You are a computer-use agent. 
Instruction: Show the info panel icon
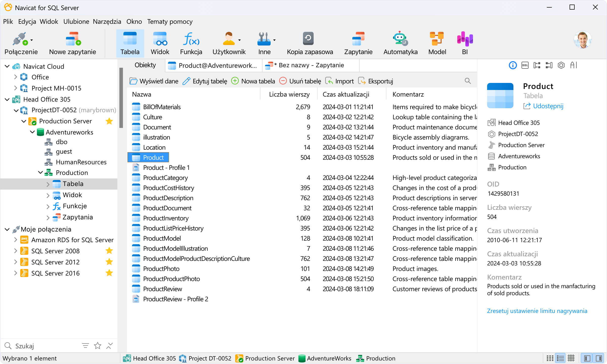coord(513,65)
